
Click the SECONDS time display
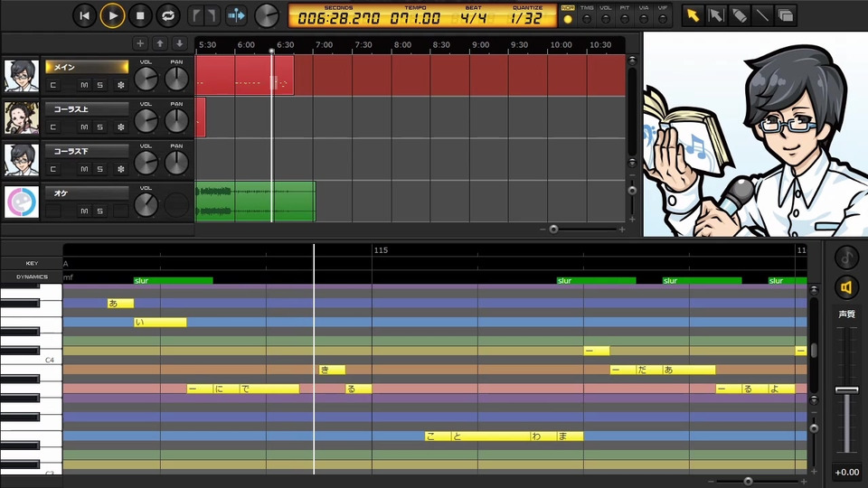click(338, 18)
